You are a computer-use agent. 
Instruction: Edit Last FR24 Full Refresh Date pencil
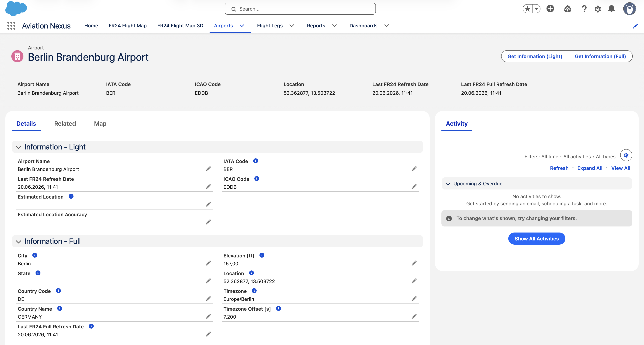[x=208, y=334]
